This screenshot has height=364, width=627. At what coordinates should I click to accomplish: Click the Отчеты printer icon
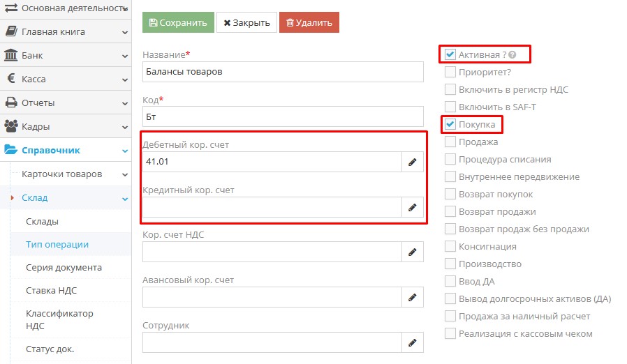coord(11,103)
